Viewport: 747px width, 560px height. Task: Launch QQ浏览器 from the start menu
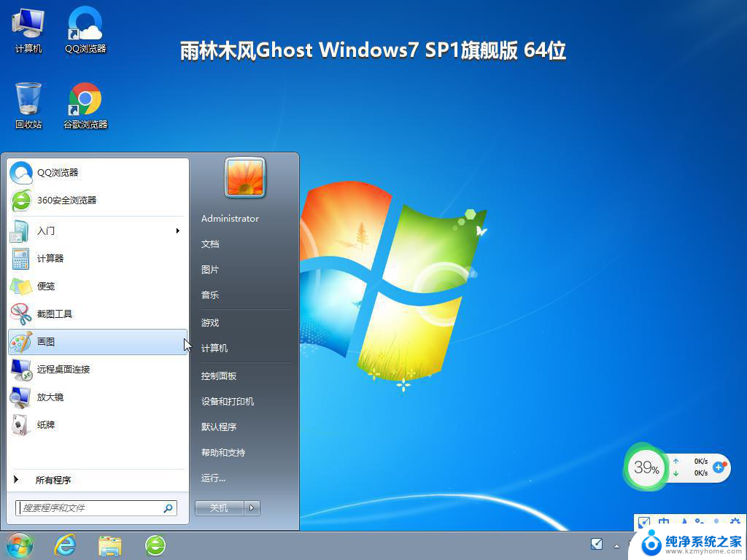pos(98,172)
